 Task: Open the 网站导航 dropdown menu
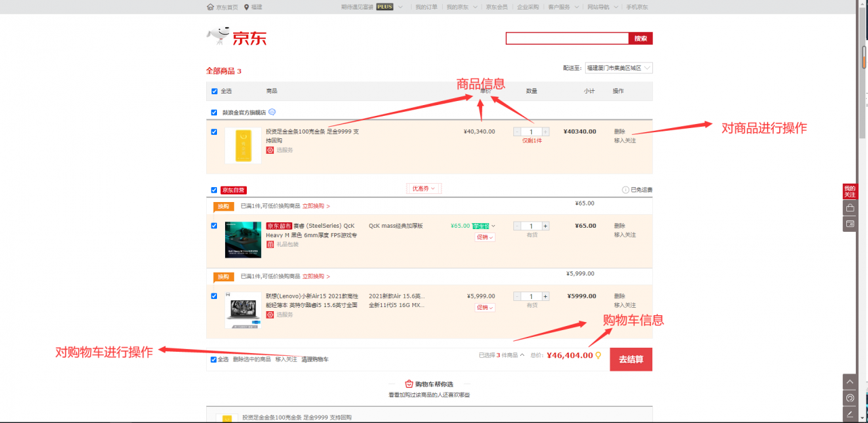[602, 7]
